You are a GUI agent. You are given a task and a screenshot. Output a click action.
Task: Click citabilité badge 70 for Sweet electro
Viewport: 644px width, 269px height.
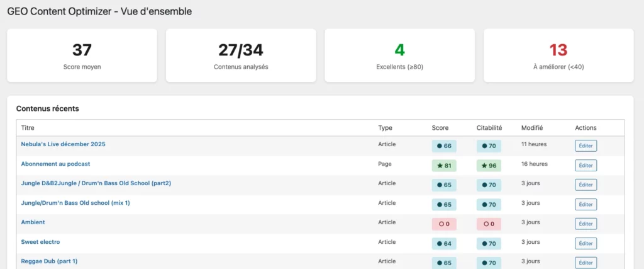489,244
